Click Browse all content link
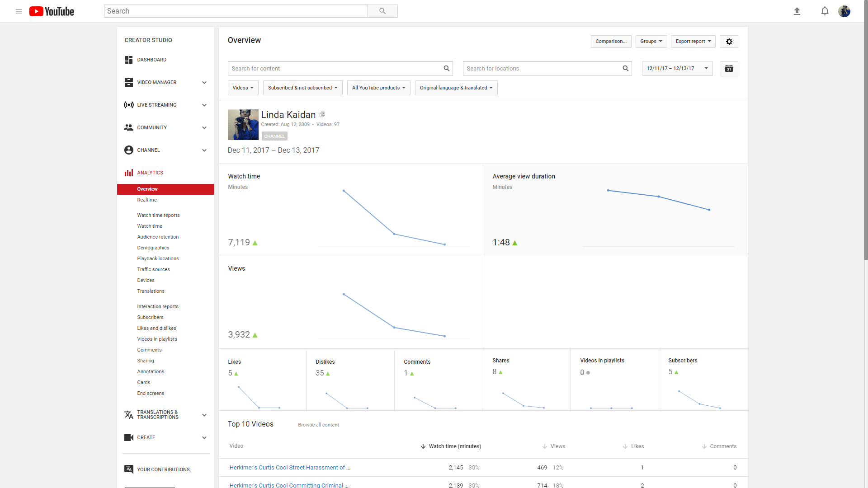This screenshot has height=488, width=868. coord(318,425)
